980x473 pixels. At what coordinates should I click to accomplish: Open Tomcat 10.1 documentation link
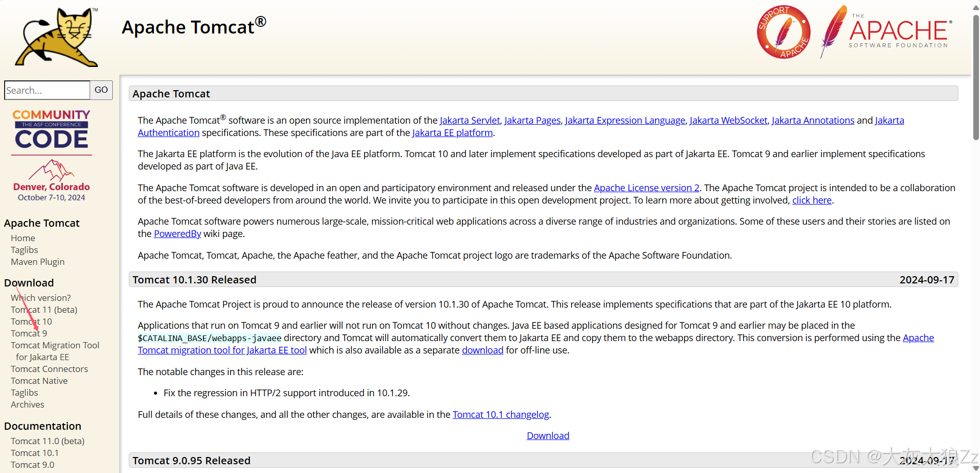pyautogui.click(x=35, y=453)
